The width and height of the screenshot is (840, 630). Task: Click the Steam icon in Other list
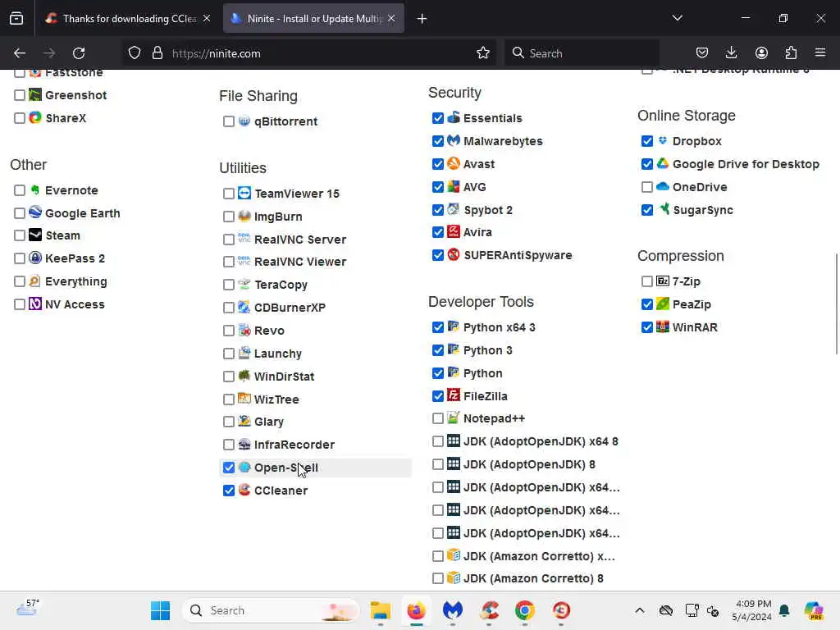point(35,235)
